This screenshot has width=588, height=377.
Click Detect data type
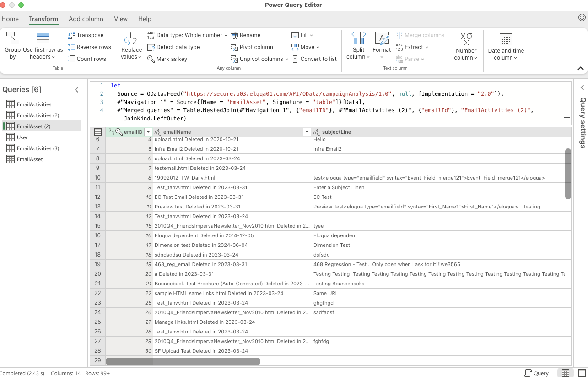tap(173, 47)
